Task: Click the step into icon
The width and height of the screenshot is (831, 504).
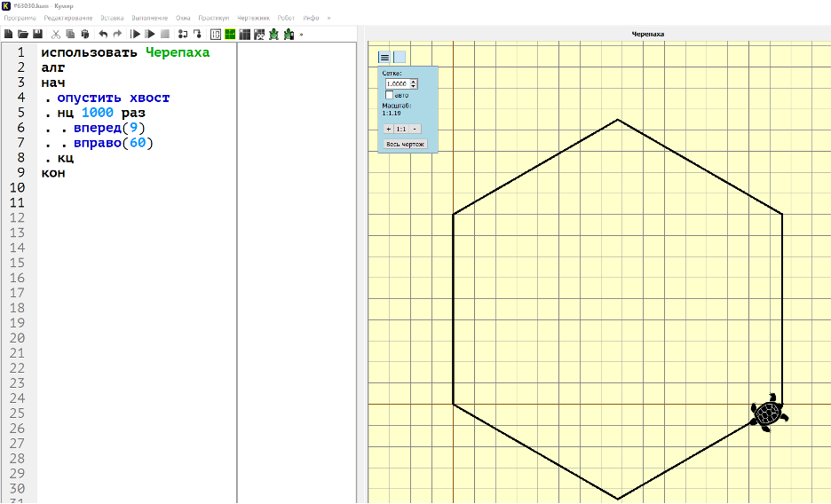Action: click(183, 34)
